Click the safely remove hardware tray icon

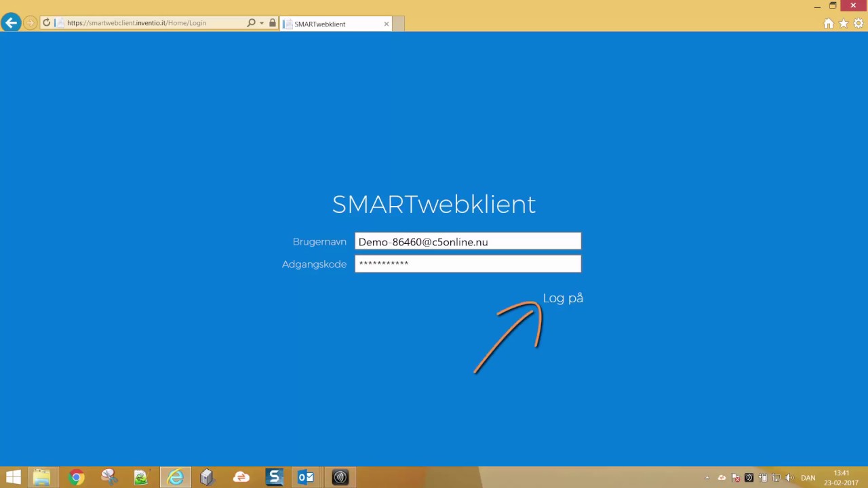click(763, 478)
